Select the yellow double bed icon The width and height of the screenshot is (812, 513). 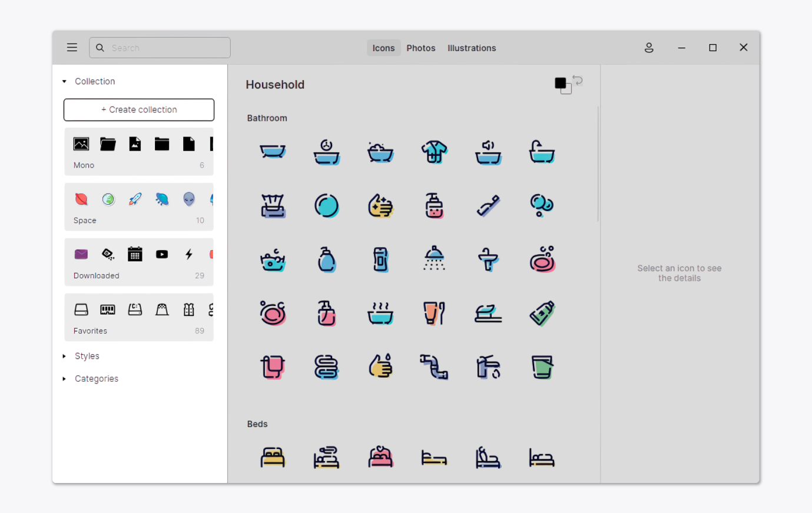(x=273, y=457)
